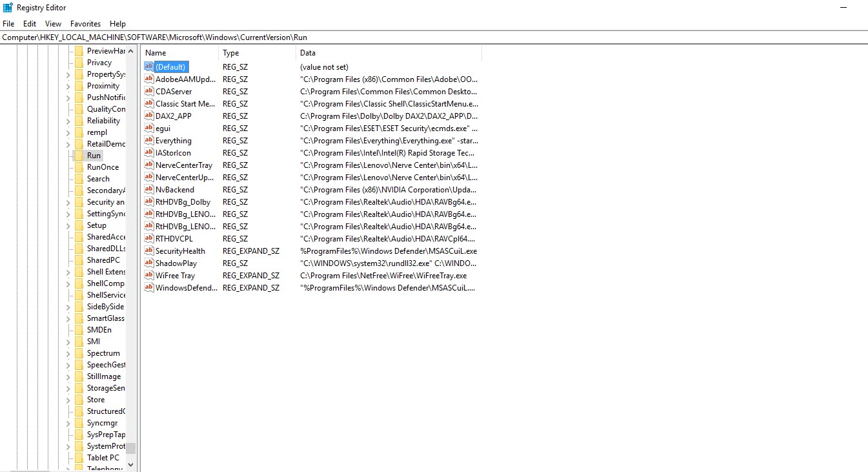This screenshot has height=472, width=868.
Task: Click the icon next to the Everything value
Action: 149,140
